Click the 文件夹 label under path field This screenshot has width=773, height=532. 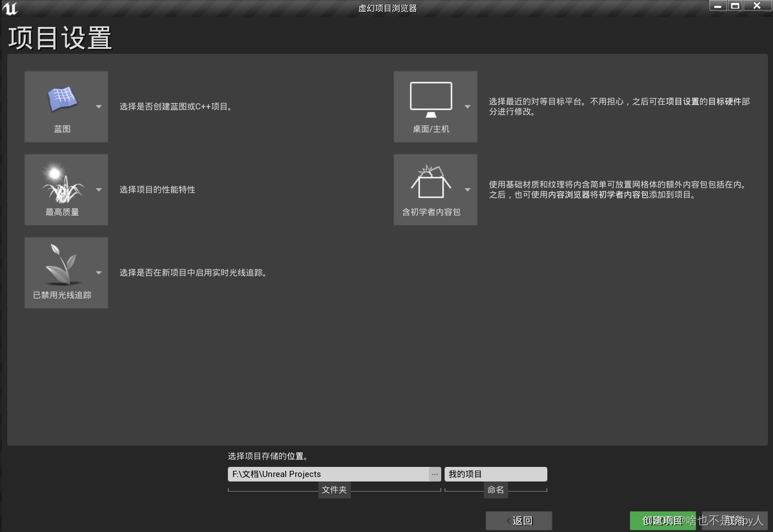tap(334, 490)
